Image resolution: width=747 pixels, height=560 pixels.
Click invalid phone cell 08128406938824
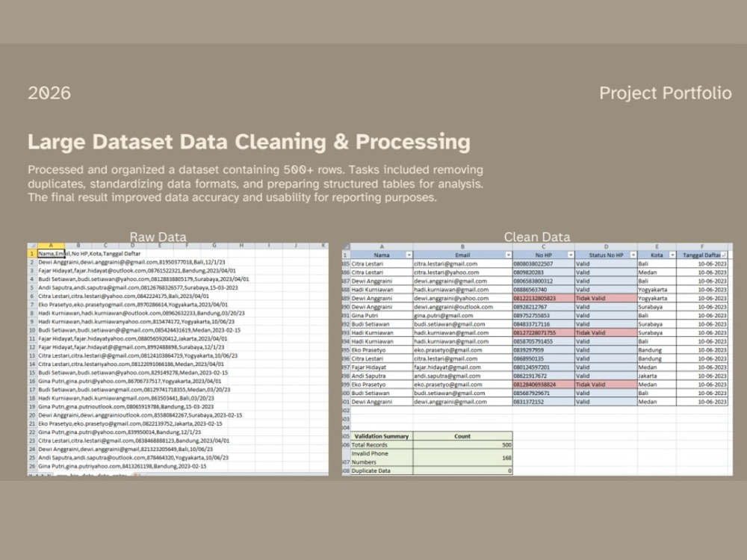click(x=544, y=385)
